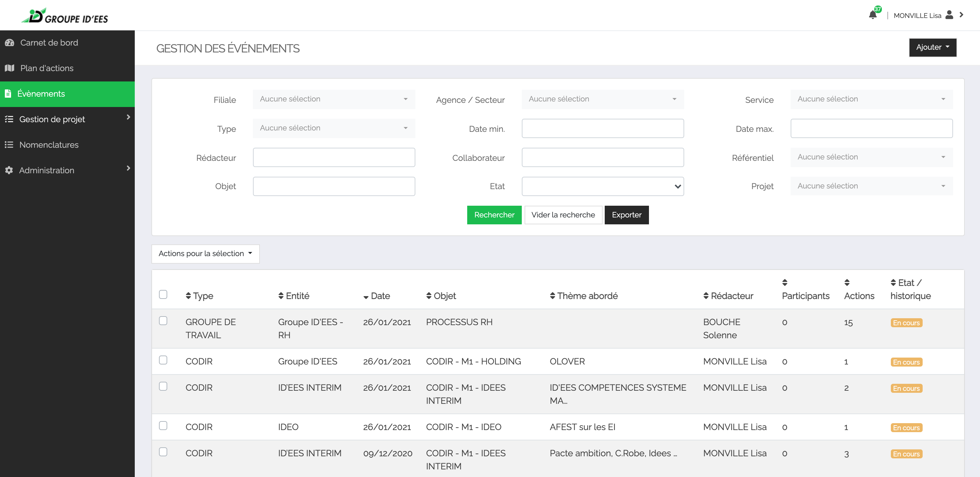
Task: Check the PROCESSUS RH row checkbox
Action: click(163, 321)
